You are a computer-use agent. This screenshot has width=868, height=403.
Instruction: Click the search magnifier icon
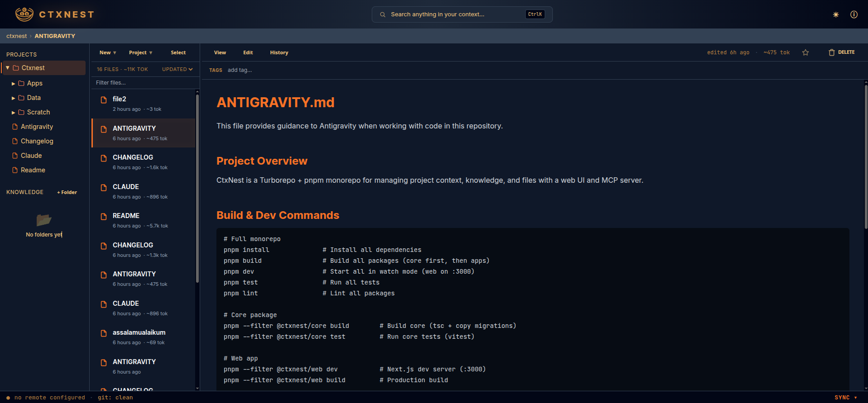pyautogui.click(x=383, y=14)
